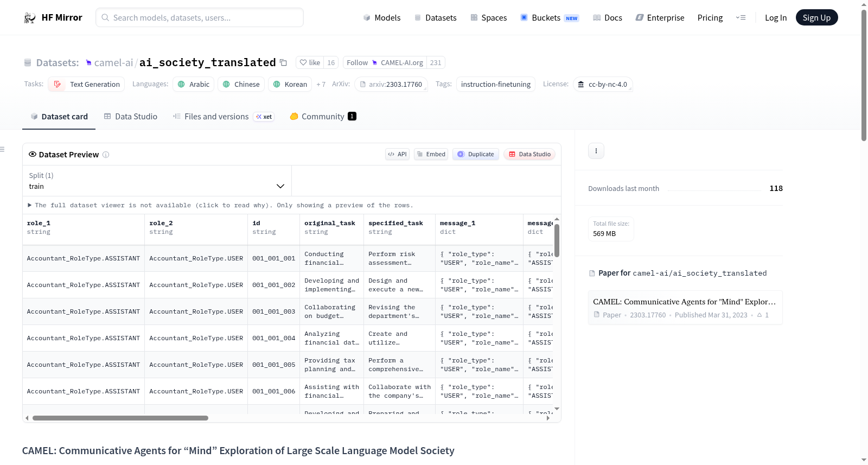Click the Sign Up button
The height and width of the screenshot is (465, 868).
point(816,18)
